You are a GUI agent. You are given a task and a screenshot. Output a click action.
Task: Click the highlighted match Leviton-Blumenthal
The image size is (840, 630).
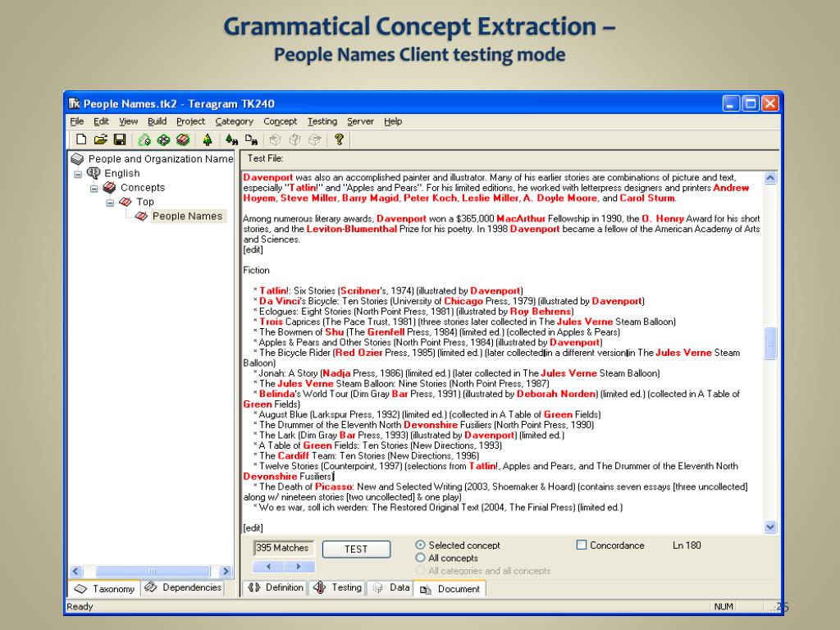click(351, 230)
